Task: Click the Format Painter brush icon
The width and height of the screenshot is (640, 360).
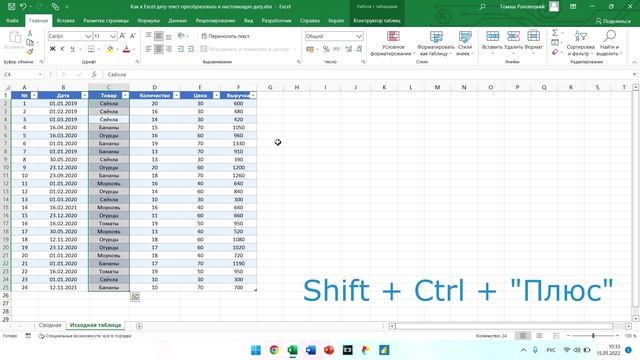Action: click(x=30, y=52)
